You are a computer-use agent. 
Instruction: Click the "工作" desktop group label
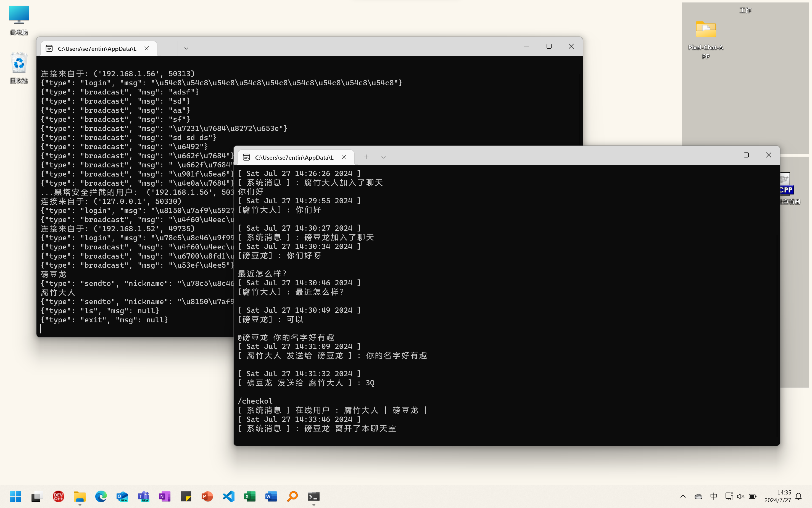(x=745, y=10)
